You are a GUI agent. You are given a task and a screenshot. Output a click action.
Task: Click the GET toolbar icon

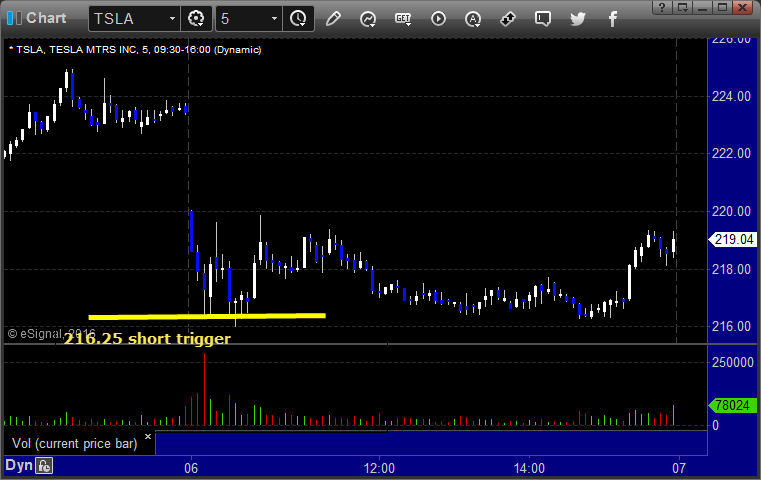point(403,19)
